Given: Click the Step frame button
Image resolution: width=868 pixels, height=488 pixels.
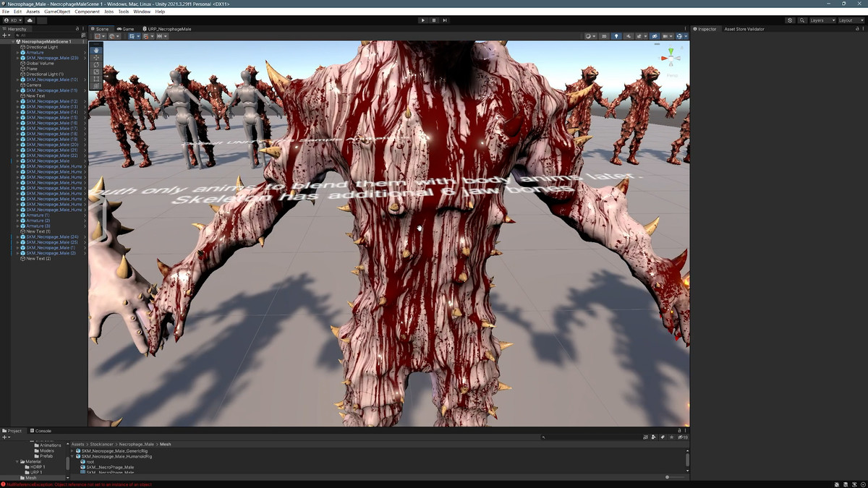Looking at the screenshot, I should click(x=445, y=20).
